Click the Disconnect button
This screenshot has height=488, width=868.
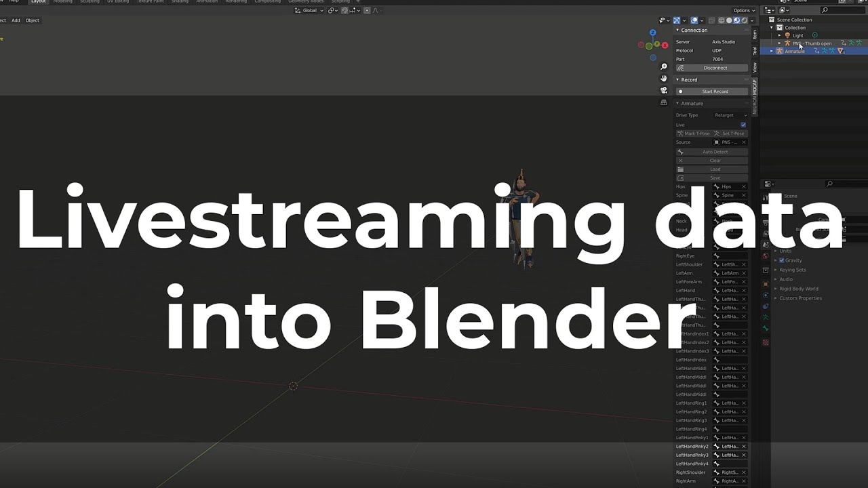coord(712,68)
